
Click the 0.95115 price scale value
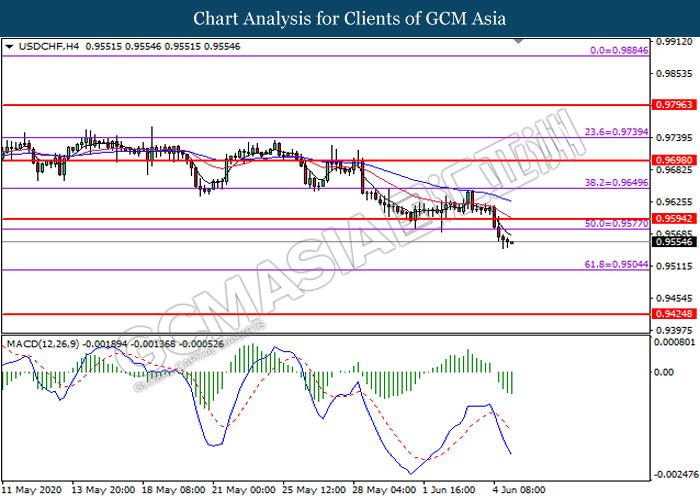coord(674,267)
